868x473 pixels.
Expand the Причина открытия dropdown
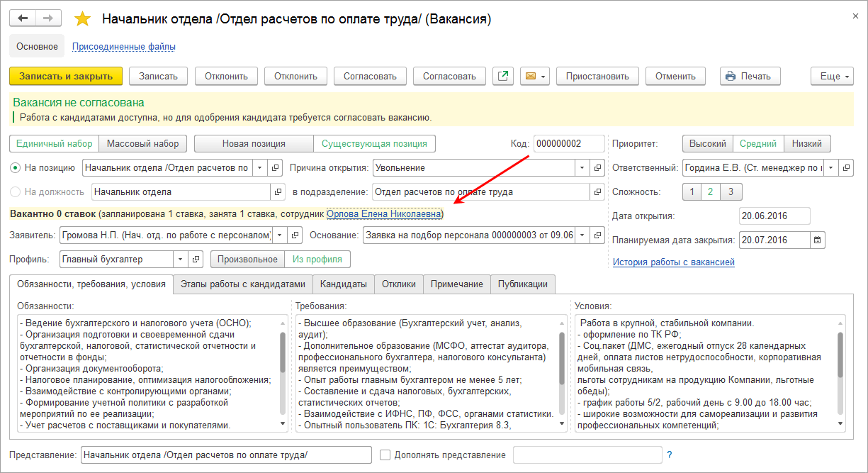click(582, 168)
